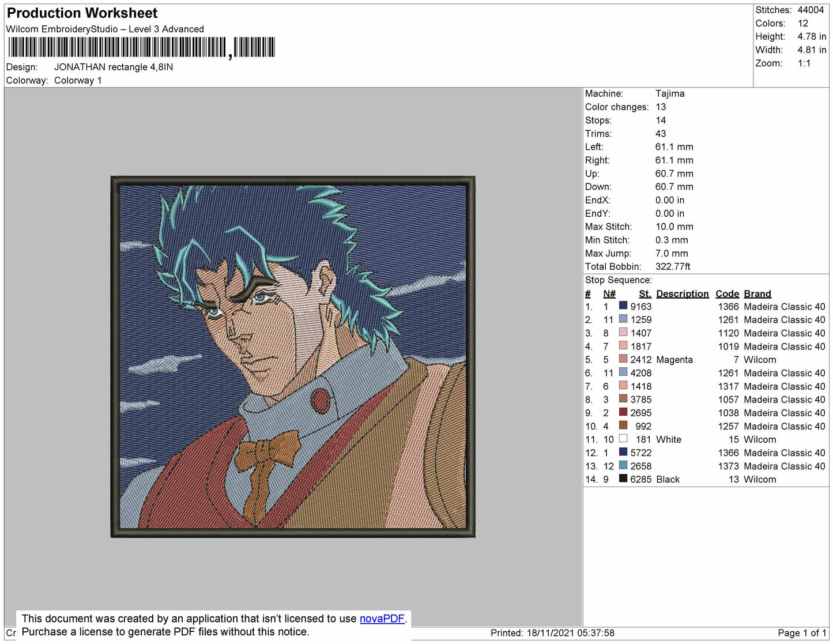Viewport: 833px width, 644px height.
Task: Click the printed date '18/11/2021 05:37:58'
Action: tap(571, 633)
